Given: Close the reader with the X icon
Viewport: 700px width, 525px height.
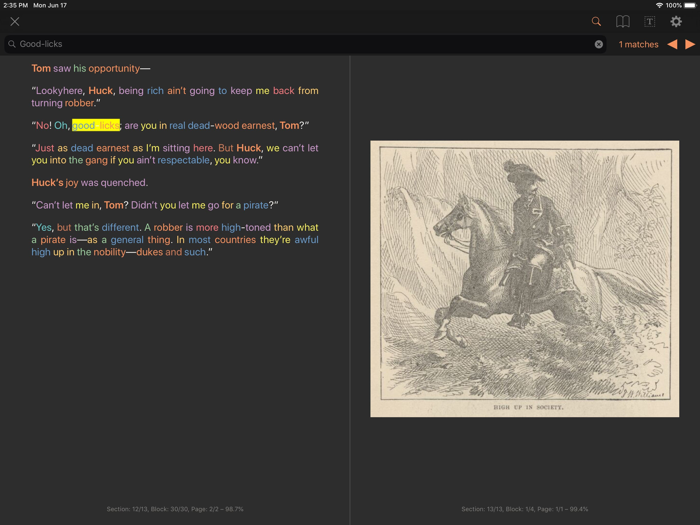Looking at the screenshot, I should [15, 21].
